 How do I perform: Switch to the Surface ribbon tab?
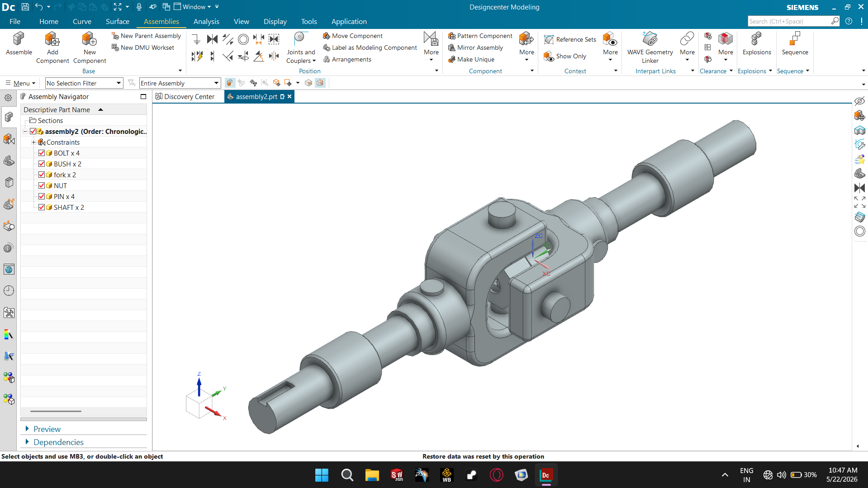(x=118, y=21)
